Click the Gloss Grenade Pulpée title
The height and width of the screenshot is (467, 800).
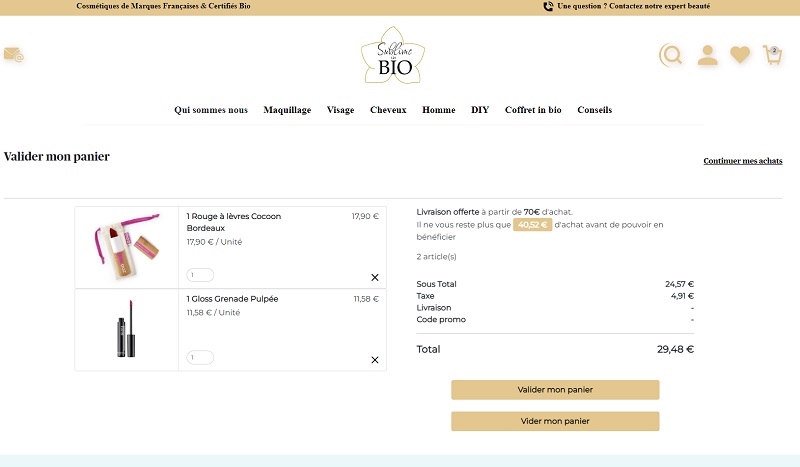pos(232,299)
